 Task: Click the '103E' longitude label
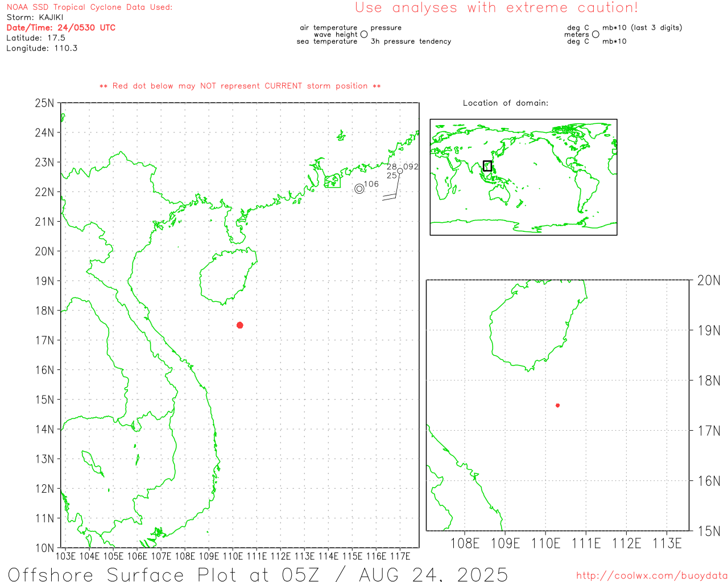65,556
